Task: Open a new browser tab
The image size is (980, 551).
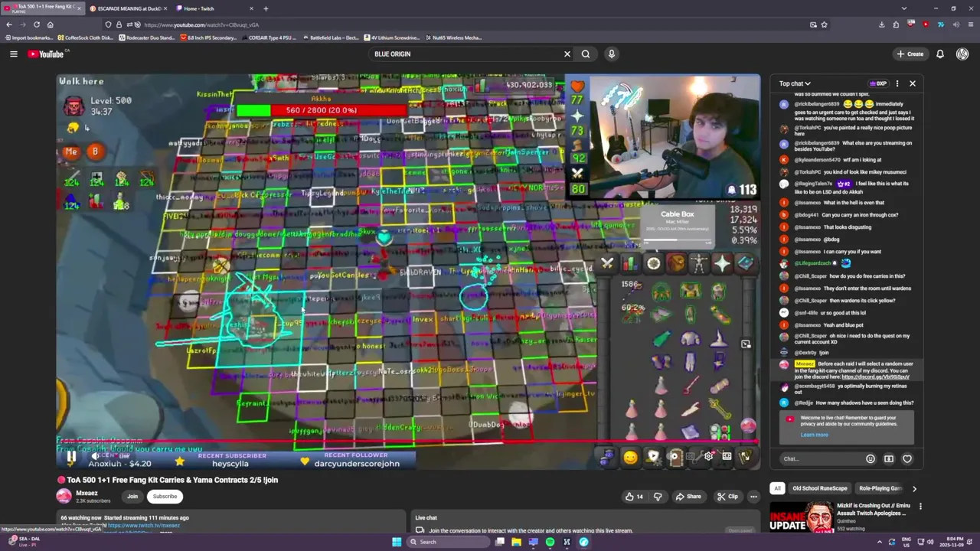Action: point(266,8)
